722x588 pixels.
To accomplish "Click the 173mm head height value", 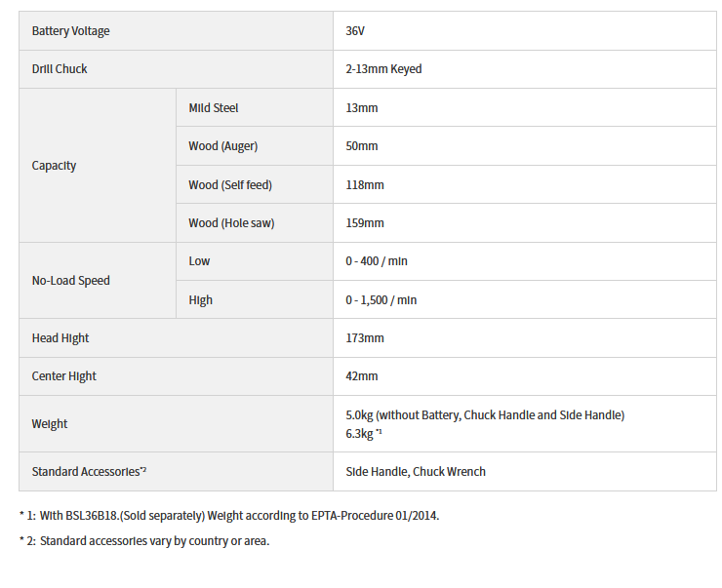I will pos(365,338).
